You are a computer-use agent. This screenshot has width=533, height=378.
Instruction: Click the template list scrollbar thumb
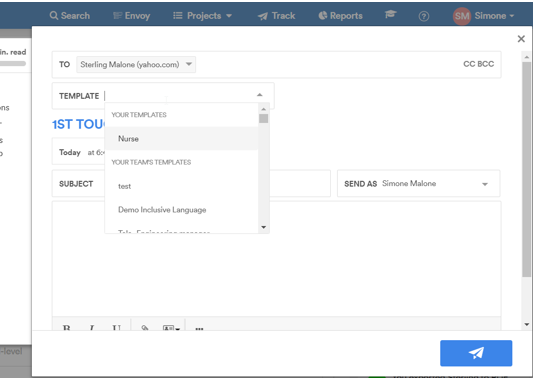click(x=263, y=119)
